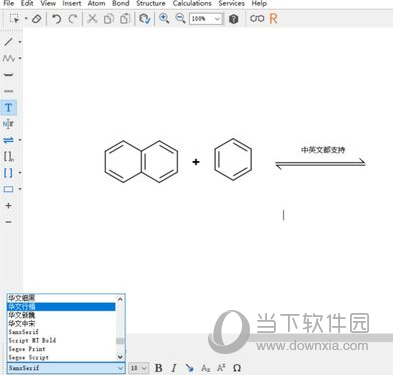Screen dimensions: 393x375
Task: Toggle Bold text formatting
Action: [x=159, y=368]
